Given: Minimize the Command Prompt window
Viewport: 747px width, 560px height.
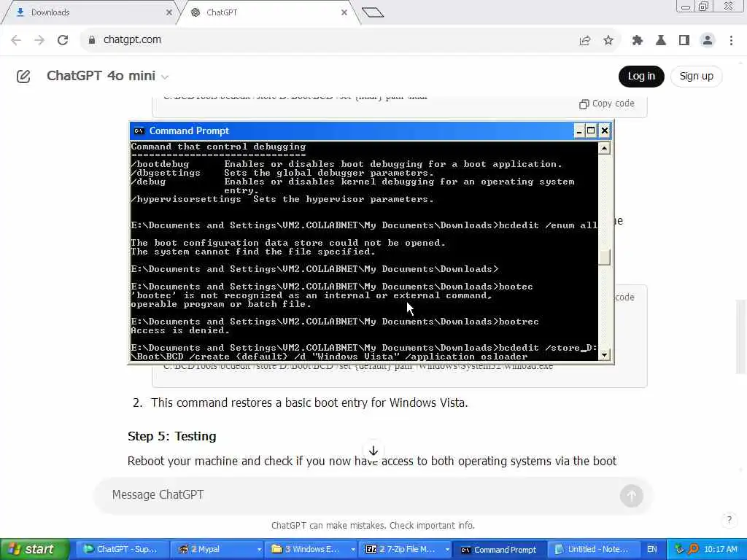Looking at the screenshot, I should (x=578, y=131).
